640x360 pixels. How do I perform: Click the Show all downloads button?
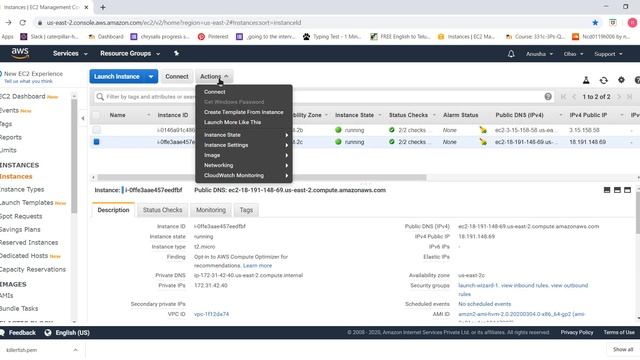[622, 349]
